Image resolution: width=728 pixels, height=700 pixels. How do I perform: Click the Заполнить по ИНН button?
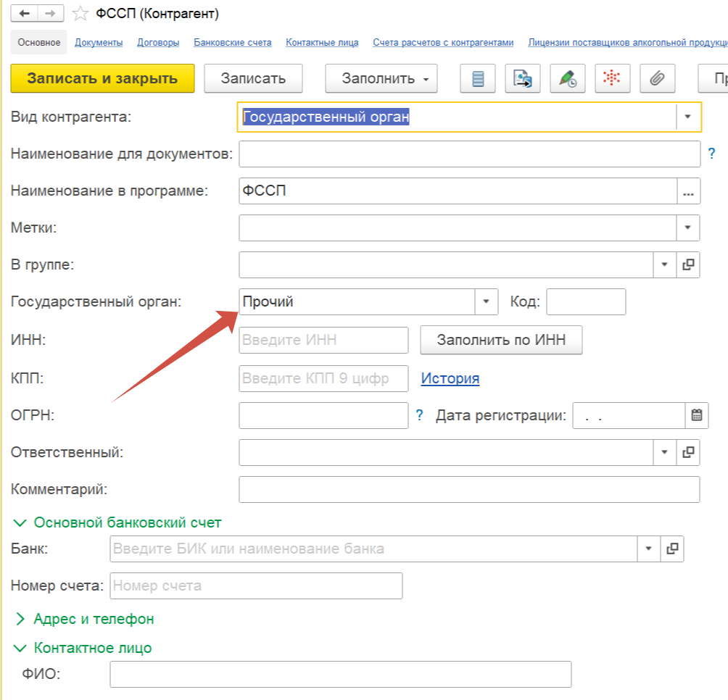tap(501, 340)
